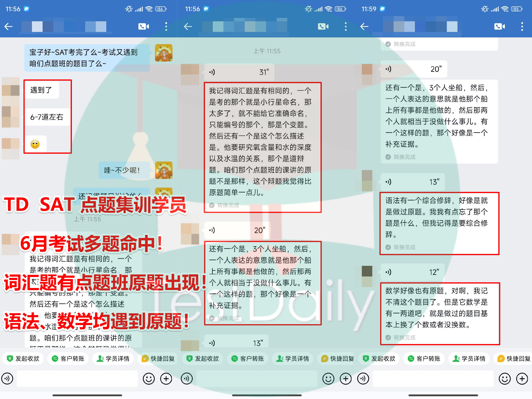The height and width of the screenshot is (399, 532).
Task: Tap 发起收款 in the 11:59 chat screen
Action: coord(379,358)
